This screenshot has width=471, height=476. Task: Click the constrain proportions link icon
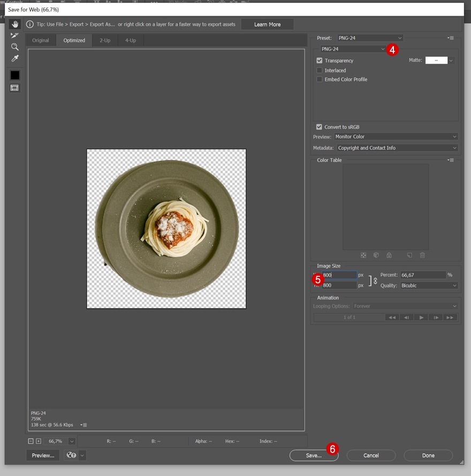375,281
